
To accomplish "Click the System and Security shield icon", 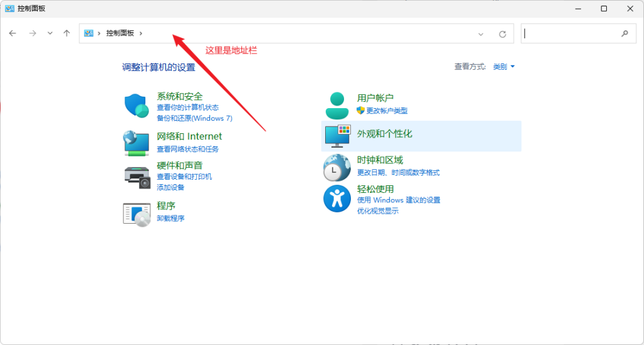I will (x=136, y=106).
